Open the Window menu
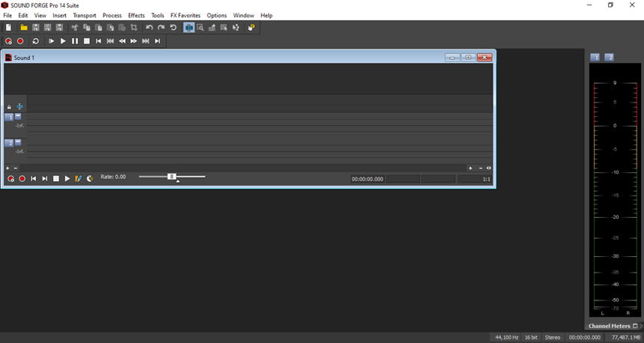Screen dimensions: 644x343 243,15
